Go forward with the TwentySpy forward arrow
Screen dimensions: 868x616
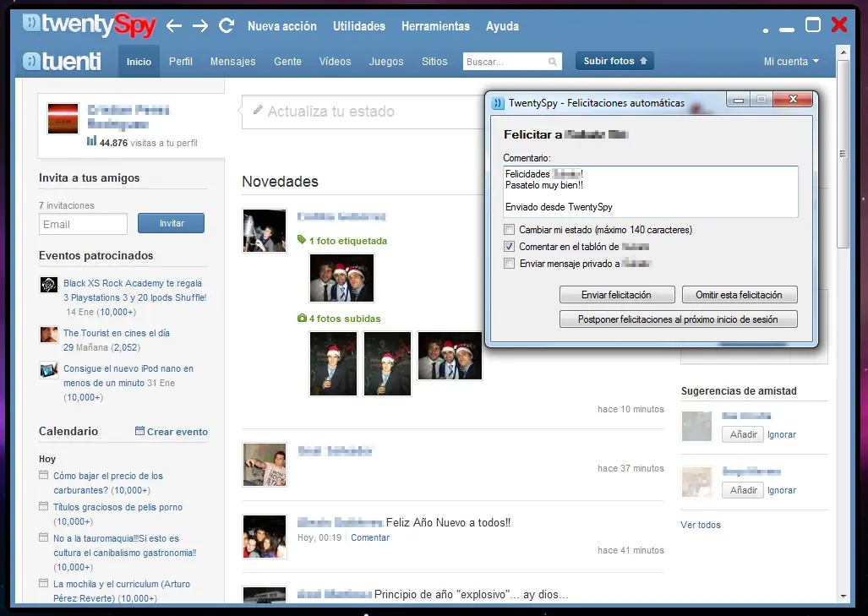pyautogui.click(x=200, y=25)
